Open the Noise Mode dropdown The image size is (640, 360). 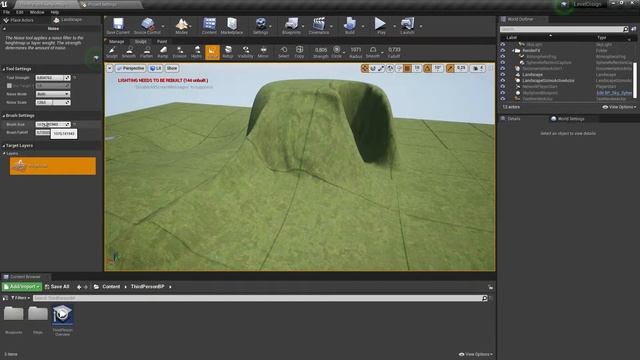(x=53, y=94)
